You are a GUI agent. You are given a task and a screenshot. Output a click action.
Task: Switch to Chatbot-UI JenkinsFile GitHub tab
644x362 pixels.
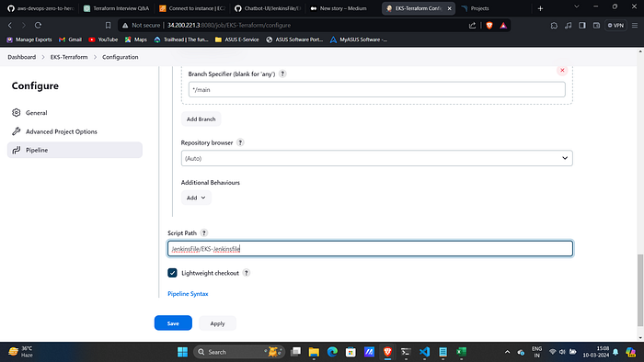tap(268, 8)
